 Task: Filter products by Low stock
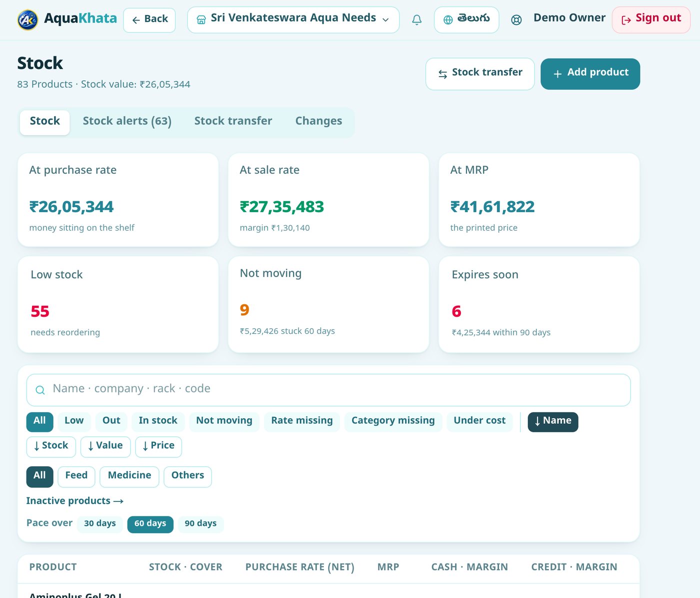click(x=74, y=421)
